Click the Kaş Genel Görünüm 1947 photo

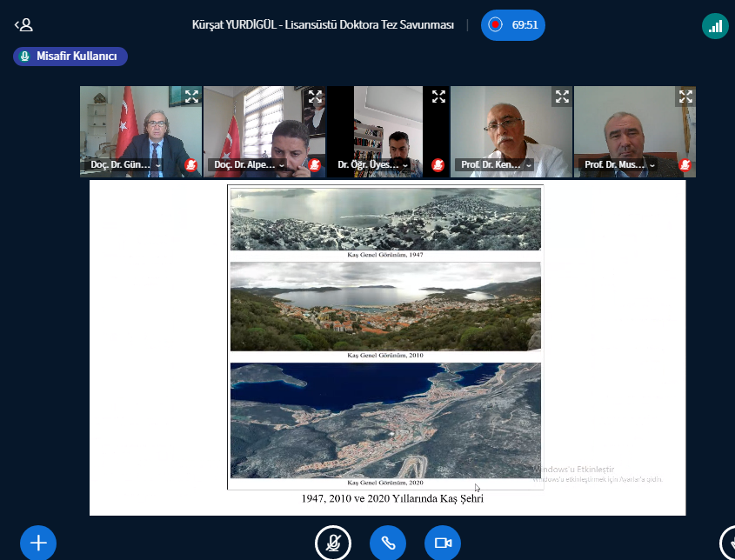pos(385,219)
